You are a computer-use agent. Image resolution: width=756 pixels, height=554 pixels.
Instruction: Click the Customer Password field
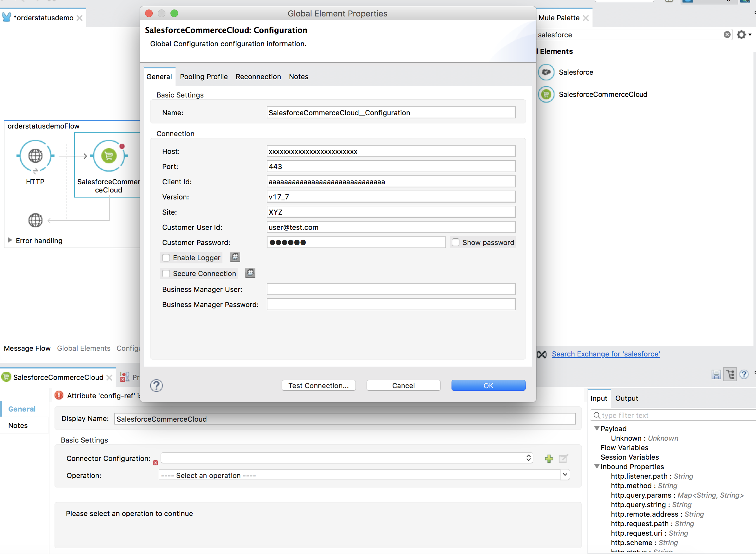coord(356,242)
